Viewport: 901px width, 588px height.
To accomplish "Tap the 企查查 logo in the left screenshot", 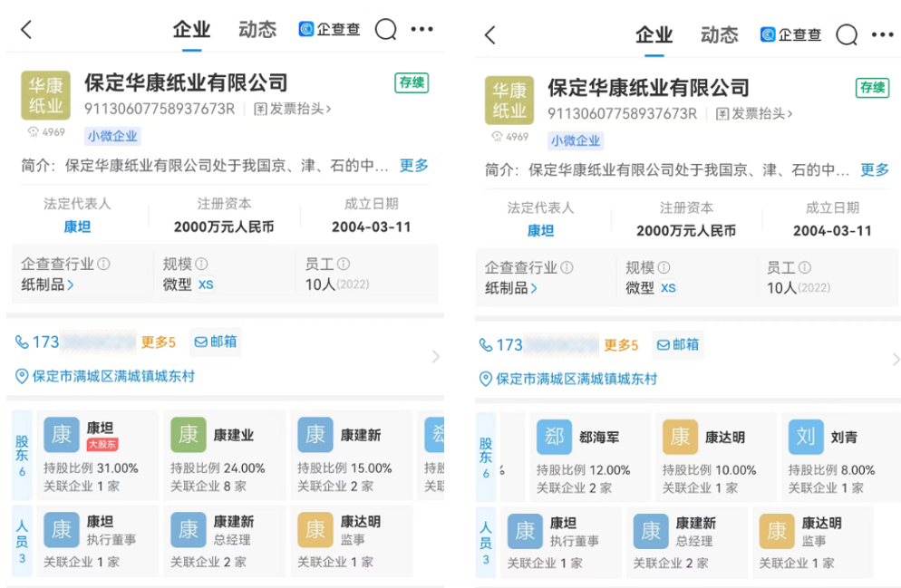I will tap(329, 29).
